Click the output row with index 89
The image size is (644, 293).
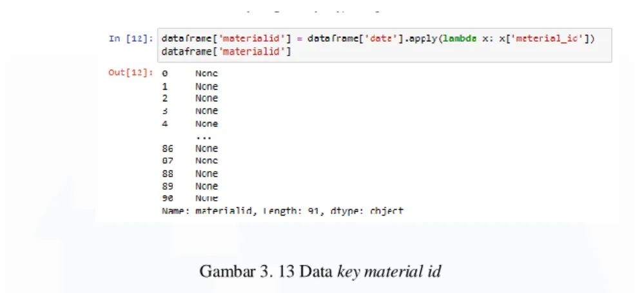(190, 186)
